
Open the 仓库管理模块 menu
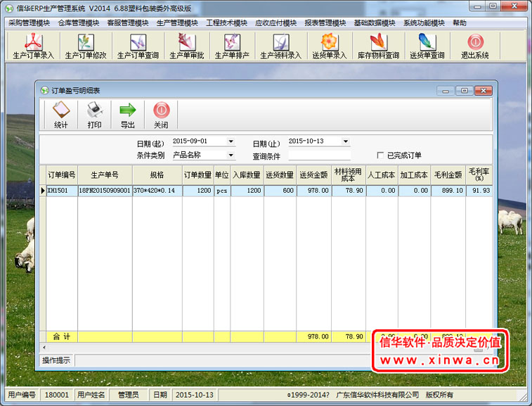pyautogui.click(x=79, y=23)
